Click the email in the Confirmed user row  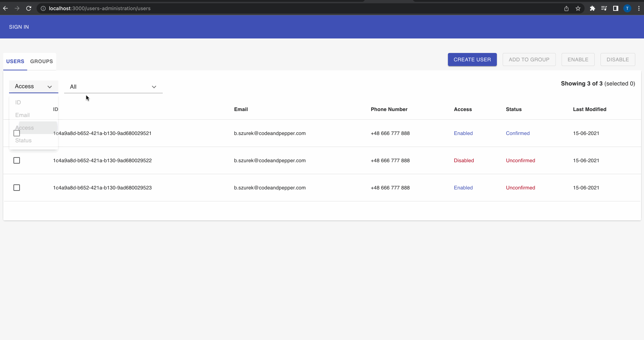pyautogui.click(x=270, y=133)
